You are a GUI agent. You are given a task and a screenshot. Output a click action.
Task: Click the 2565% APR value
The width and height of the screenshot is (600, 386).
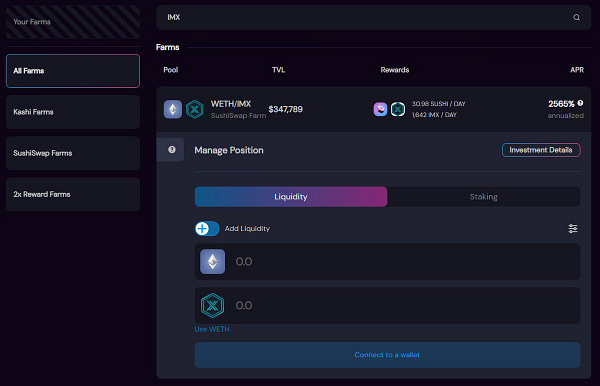tap(561, 104)
